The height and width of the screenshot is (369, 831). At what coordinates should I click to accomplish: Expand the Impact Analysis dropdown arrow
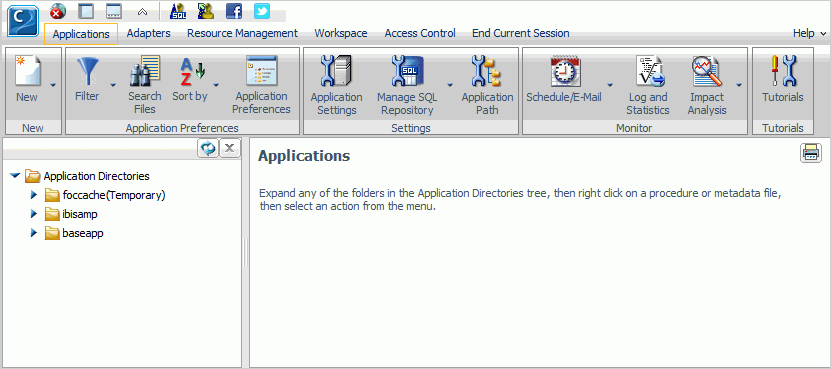[739, 84]
